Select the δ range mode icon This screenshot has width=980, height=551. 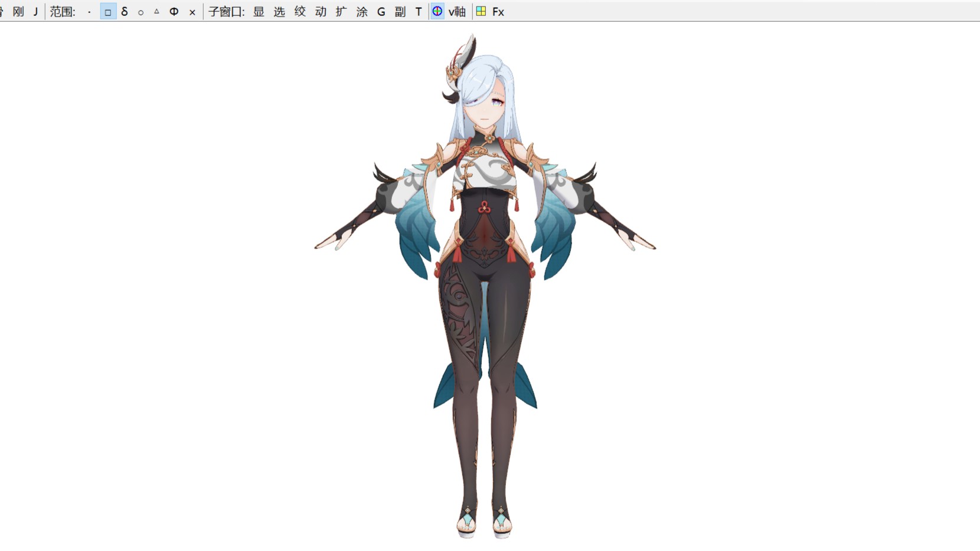point(125,12)
